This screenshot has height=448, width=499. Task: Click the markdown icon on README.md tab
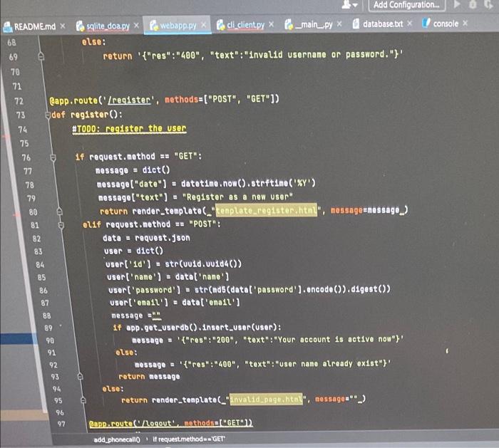point(7,27)
